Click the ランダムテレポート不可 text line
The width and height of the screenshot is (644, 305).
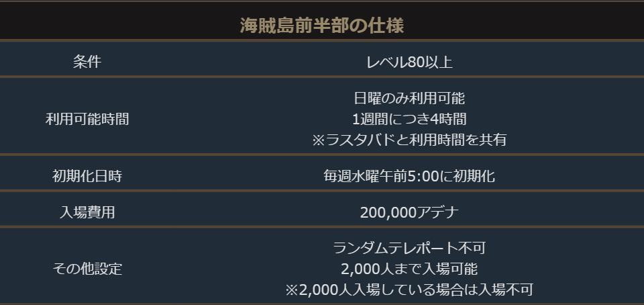click(x=409, y=248)
